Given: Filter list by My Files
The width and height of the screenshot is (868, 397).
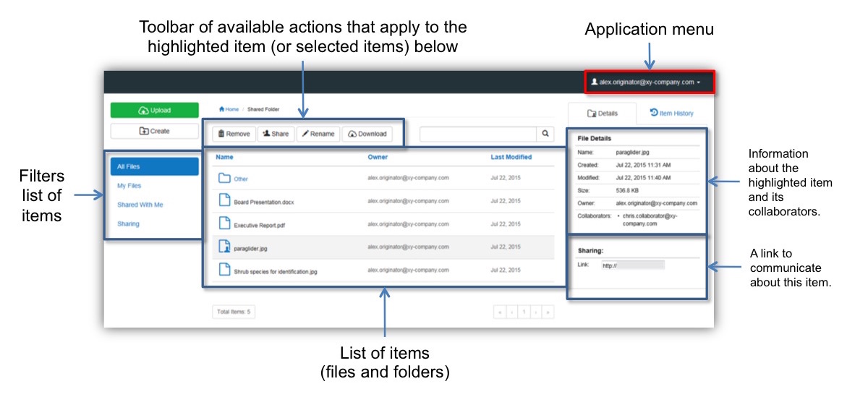Looking at the screenshot, I should coord(129,186).
